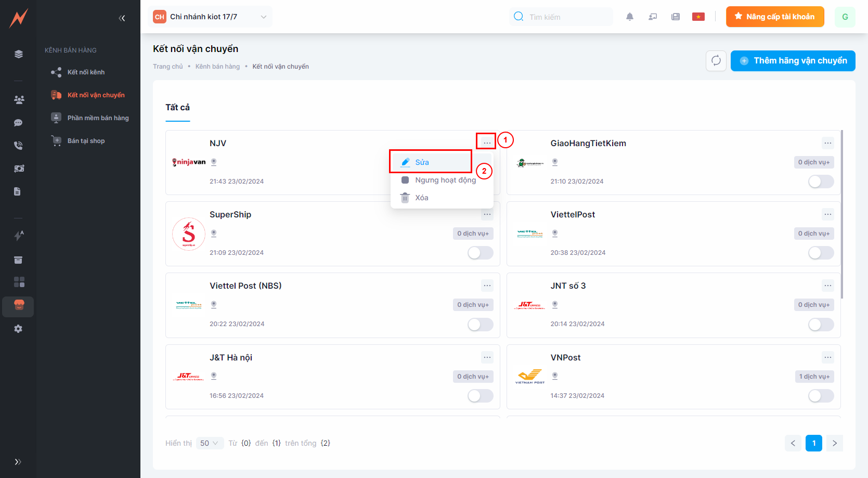Click the Vietnam flag language icon
The width and height of the screenshot is (868, 478).
point(698,17)
